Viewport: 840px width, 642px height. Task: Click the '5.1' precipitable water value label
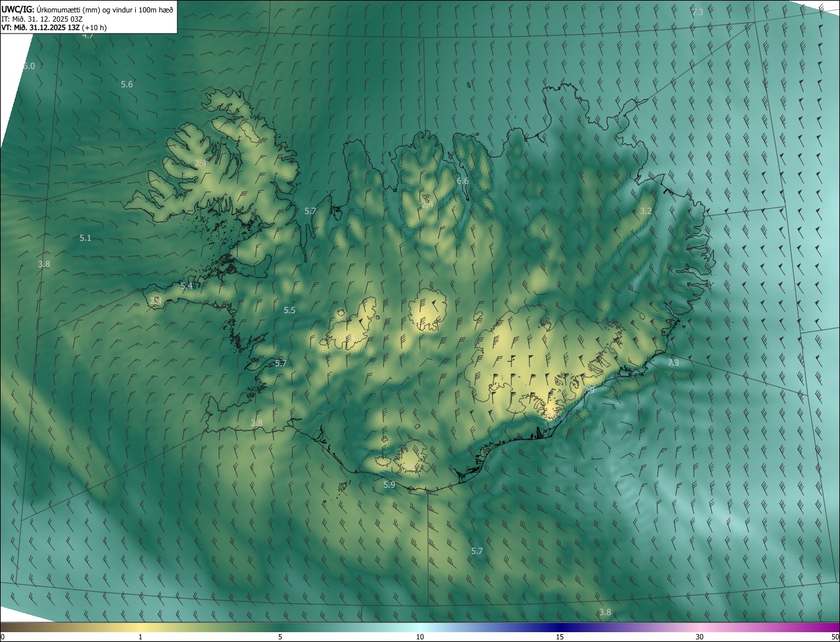[85, 238]
